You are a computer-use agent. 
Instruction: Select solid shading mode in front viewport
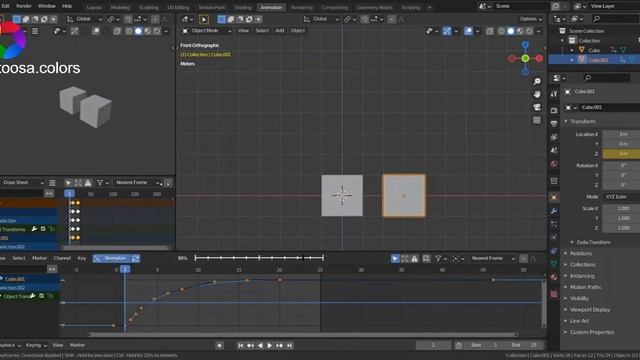(x=511, y=31)
